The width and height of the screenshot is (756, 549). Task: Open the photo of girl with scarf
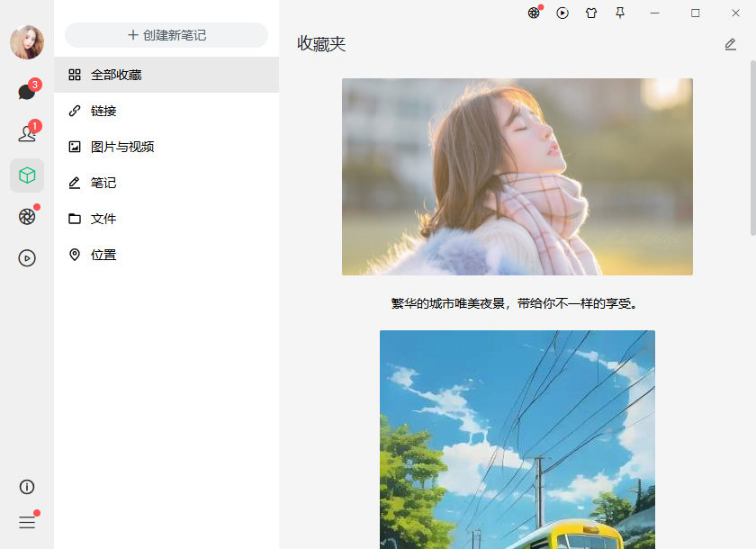pyautogui.click(x=517, y=177)
